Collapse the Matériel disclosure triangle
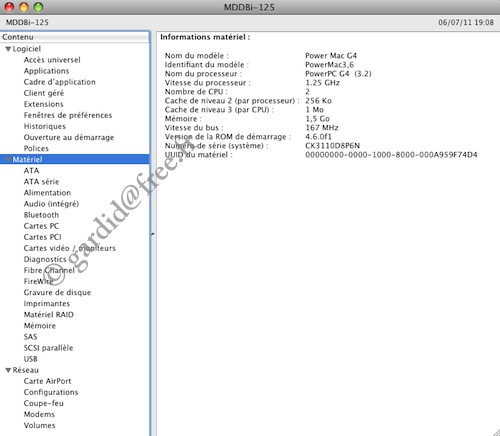Screen dimensions: 500x436 pos(8,159)
